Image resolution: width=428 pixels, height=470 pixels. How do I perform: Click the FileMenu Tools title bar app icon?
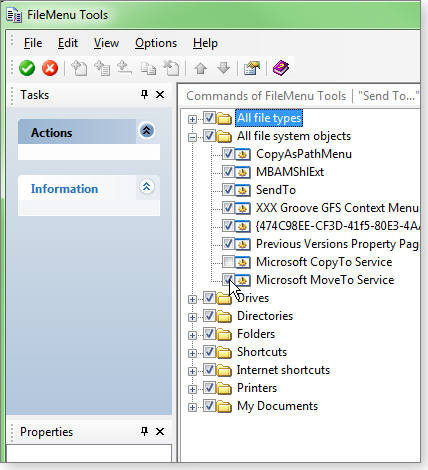coord(14,15)
